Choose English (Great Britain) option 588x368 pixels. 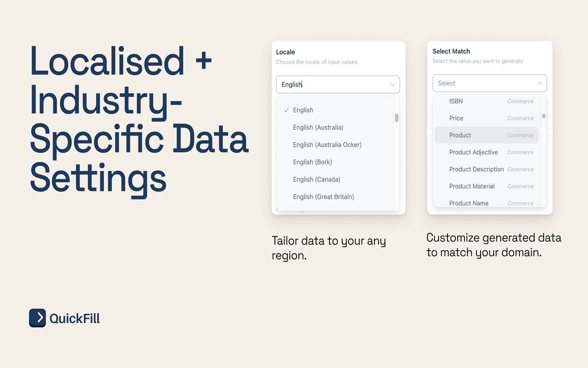tap(323, 197)
